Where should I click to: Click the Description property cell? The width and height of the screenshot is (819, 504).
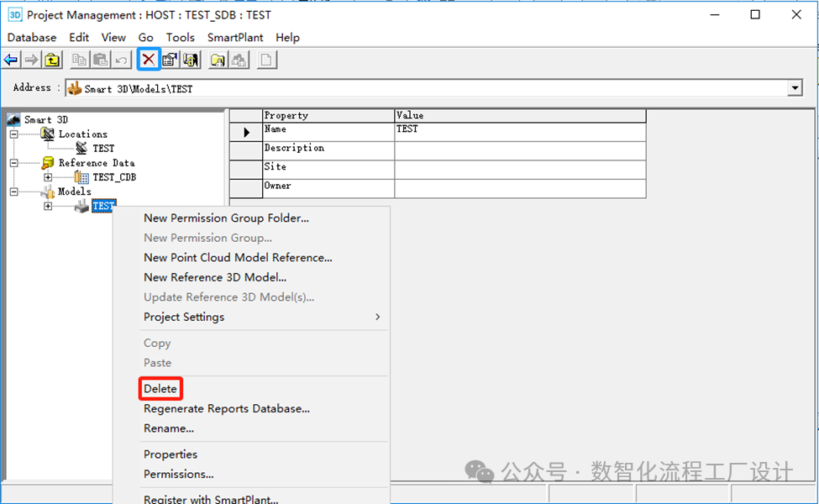tap(328, 151)
